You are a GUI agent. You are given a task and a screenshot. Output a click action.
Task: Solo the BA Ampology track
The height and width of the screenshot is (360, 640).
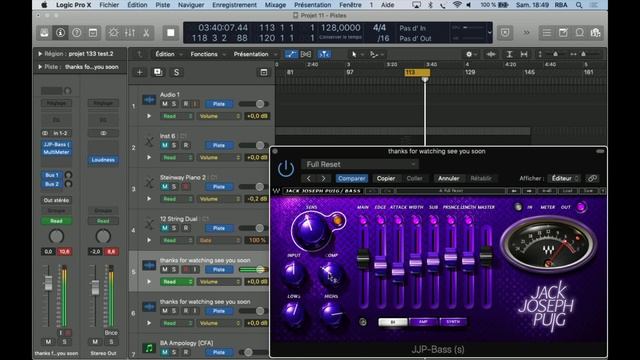coord(174,352)
